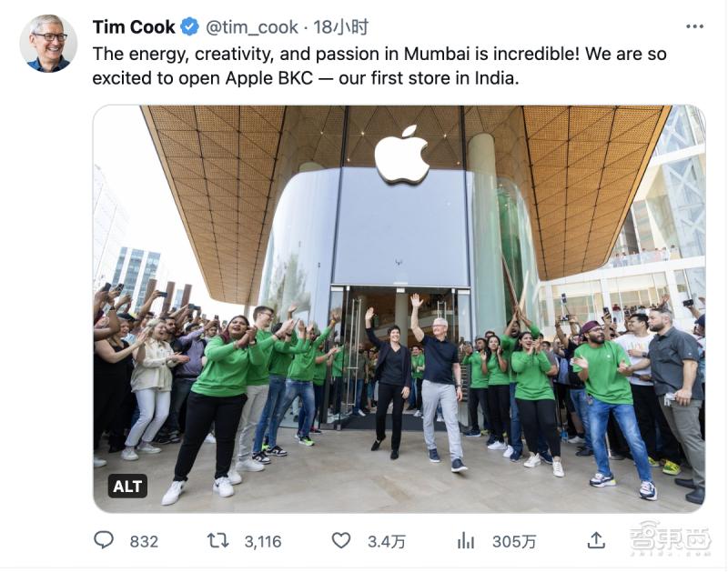Click the share upload icon
The width and height of the screenshot is (728, 572).
point(596,540)
